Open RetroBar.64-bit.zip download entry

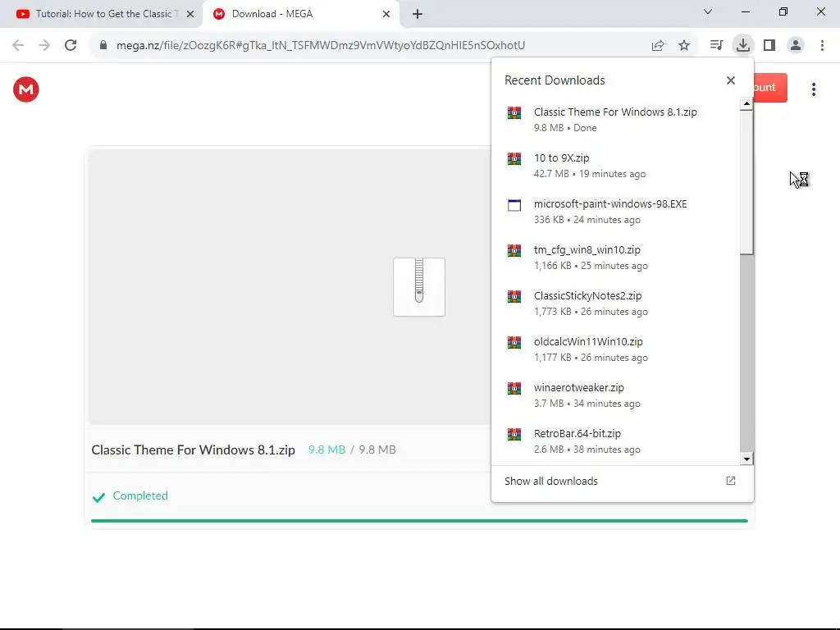(x=615, y=441)
